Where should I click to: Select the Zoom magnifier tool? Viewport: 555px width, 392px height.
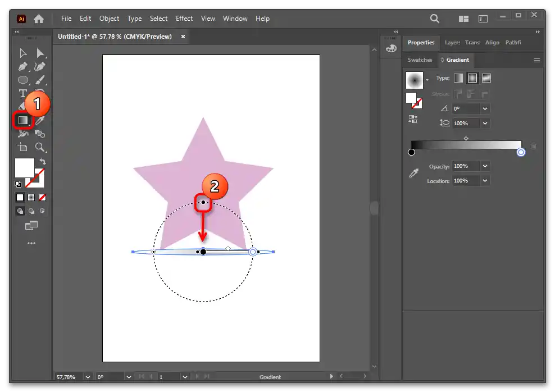pyautogui.click(x=40, y=147)
